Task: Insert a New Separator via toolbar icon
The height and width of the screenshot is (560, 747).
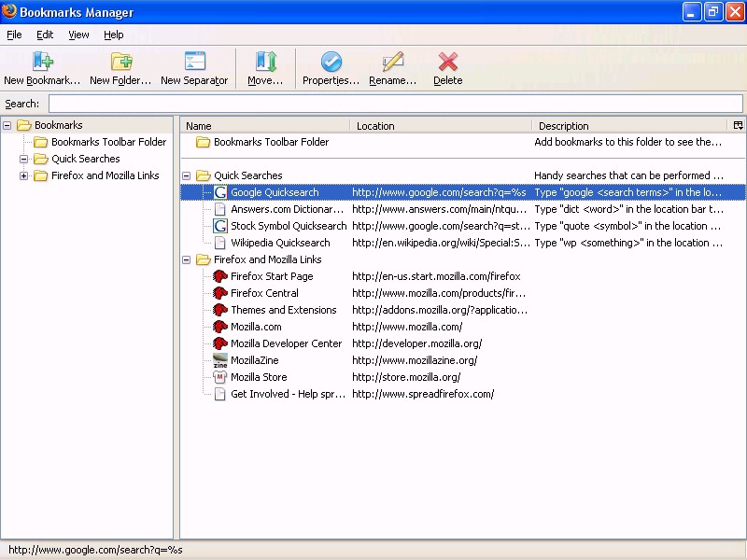Action: point(195,62)
